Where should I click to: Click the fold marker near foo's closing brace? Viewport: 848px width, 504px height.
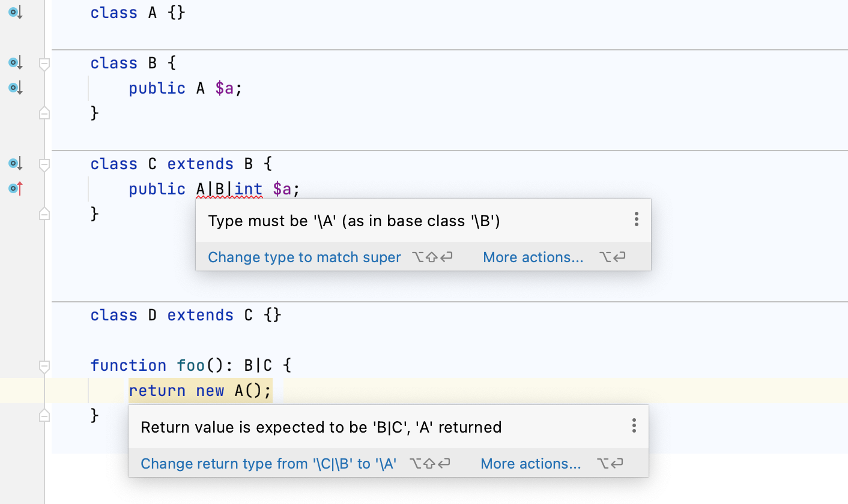44,415
